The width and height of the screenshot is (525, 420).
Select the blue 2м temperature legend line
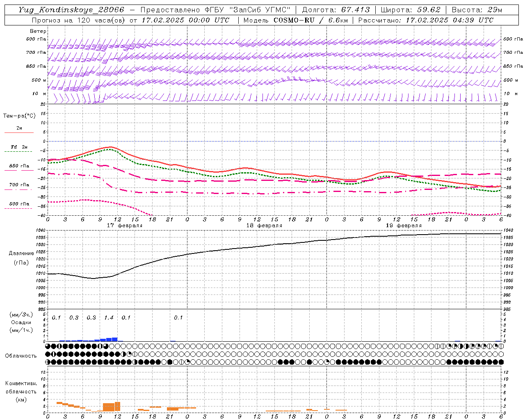point(19,132)
